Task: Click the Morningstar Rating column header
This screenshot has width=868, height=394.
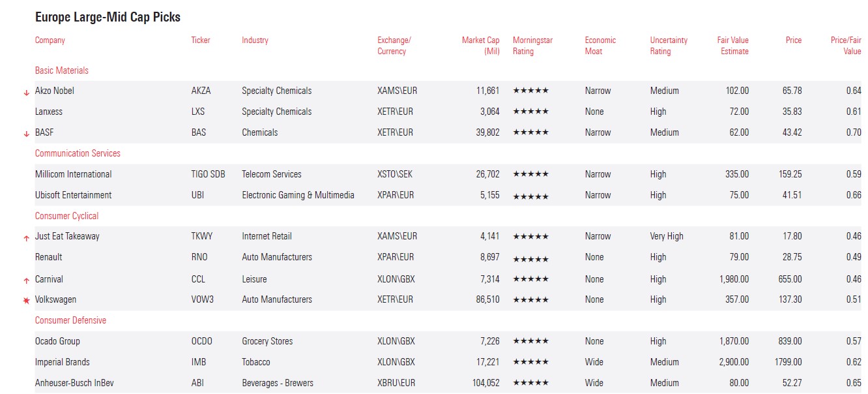Action: point(532,46)
